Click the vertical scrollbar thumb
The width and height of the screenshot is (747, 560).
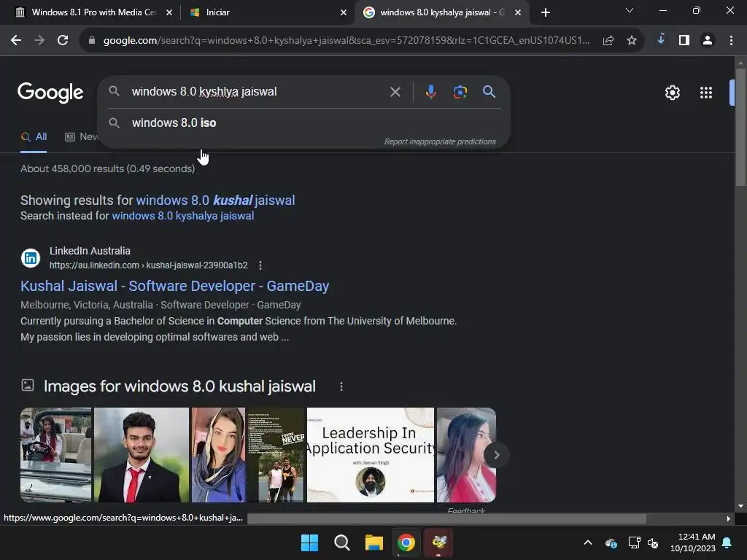point(740,127)
